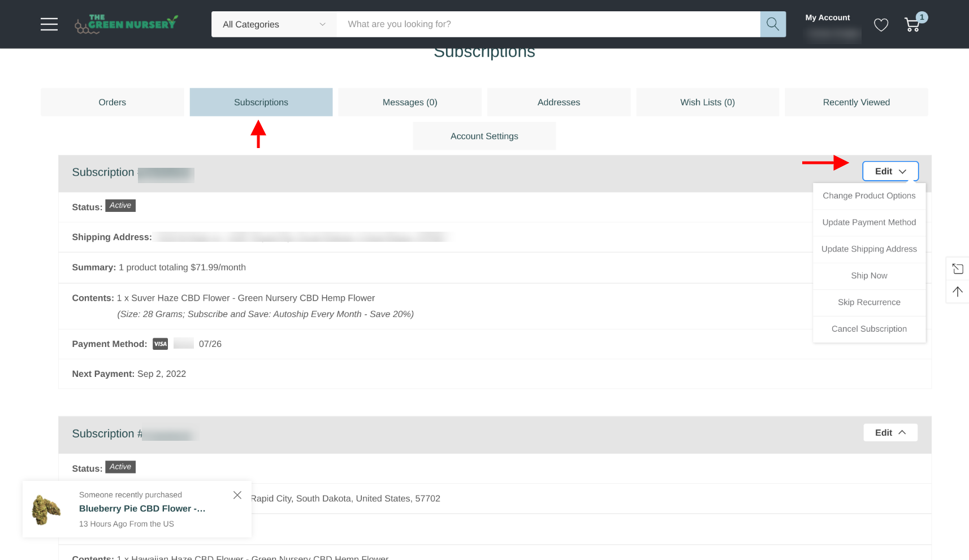The height and width of the screenshot is (560, 969).
Task: Choose Skip Recurrence option
Action: point(869,302)
